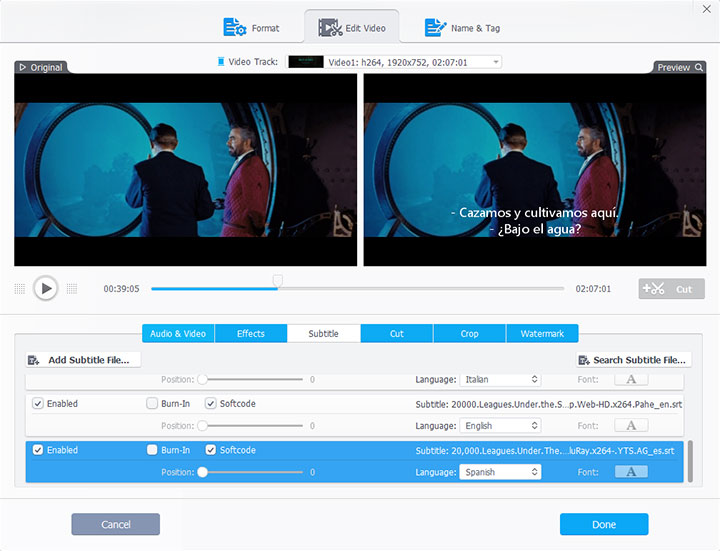Switch to the Format tab
Screen dimensions: 720x551
pos(251,28)
